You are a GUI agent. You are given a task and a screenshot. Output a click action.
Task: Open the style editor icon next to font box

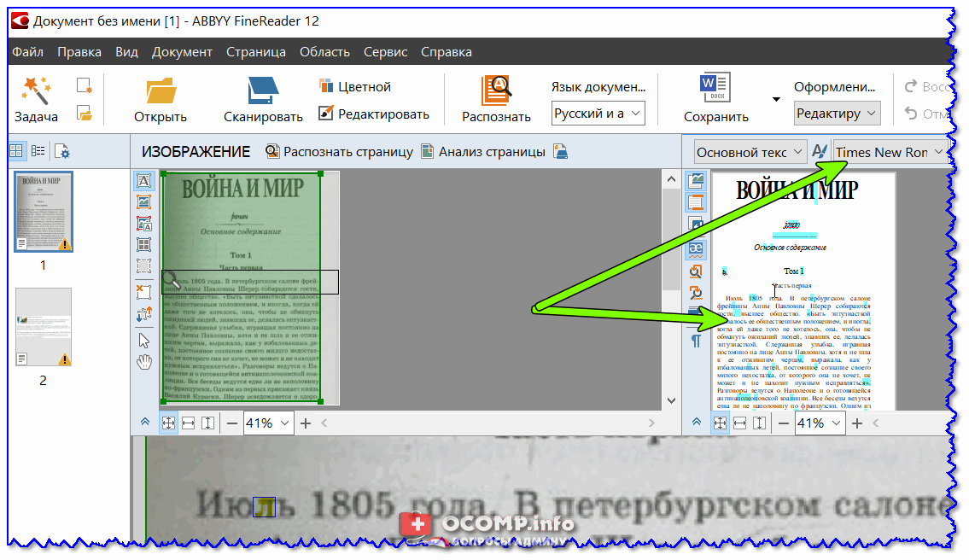pos(820,151)
